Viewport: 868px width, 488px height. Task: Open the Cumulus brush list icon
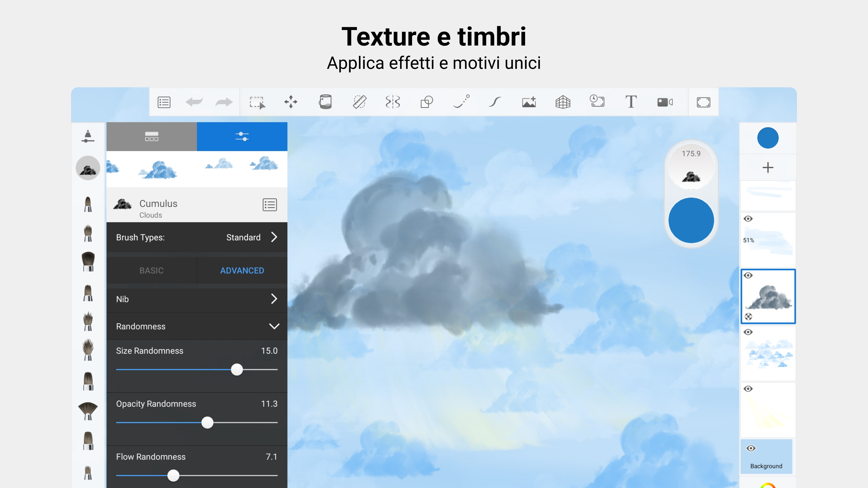pyautogui.click(x=270, y=205)
